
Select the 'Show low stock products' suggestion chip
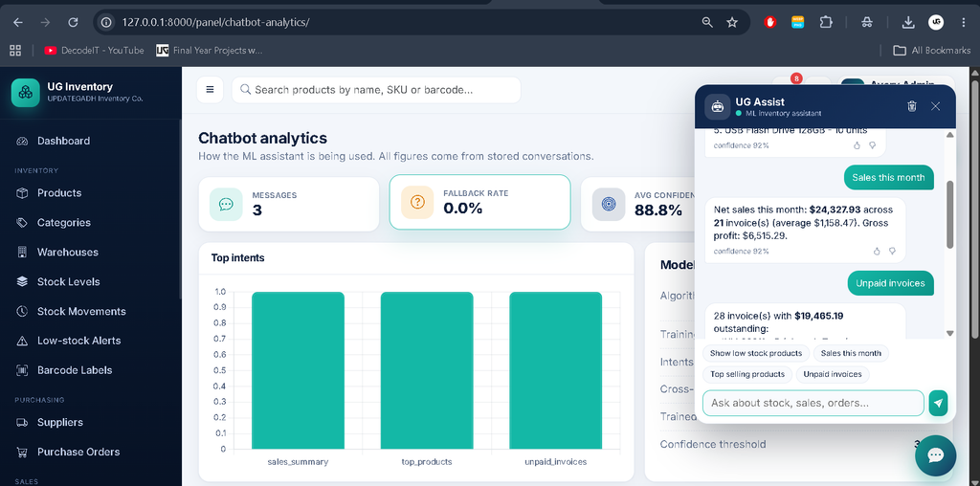[x=756, y=353]
